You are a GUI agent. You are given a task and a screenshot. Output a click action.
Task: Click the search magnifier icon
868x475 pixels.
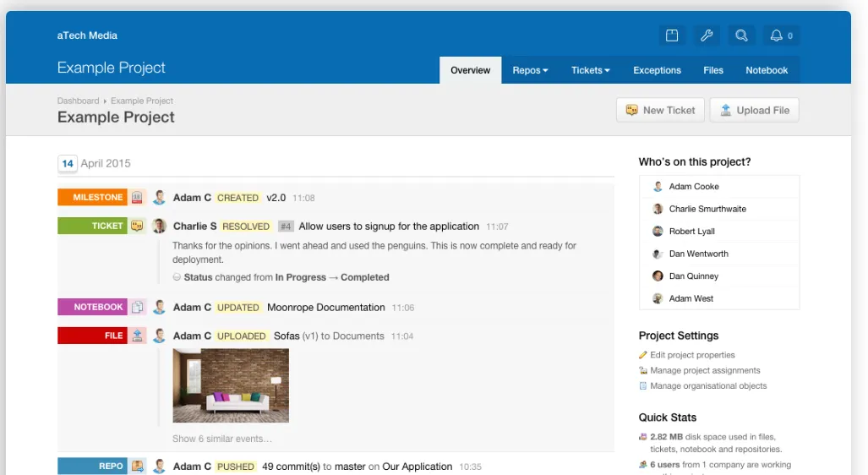pyautogui.click(x=741, y=35)
